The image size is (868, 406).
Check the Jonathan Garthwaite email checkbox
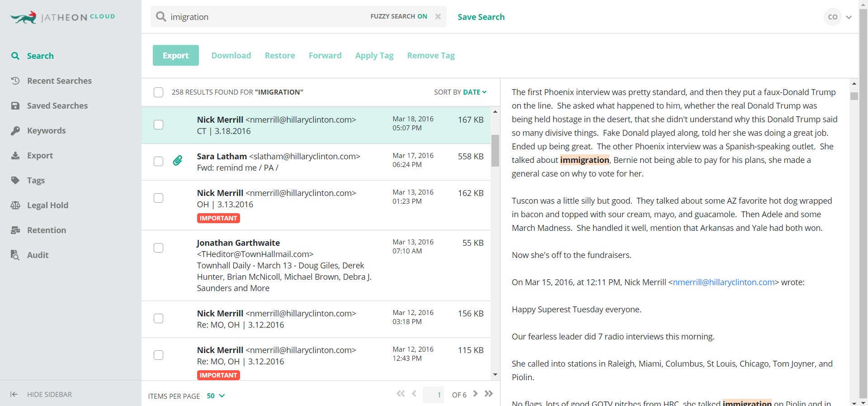pyautogui.click(x=158, y=248)
